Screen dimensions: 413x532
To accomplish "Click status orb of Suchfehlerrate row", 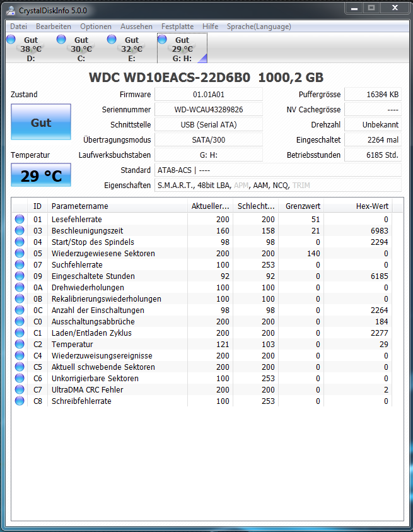I will (20, 264).
